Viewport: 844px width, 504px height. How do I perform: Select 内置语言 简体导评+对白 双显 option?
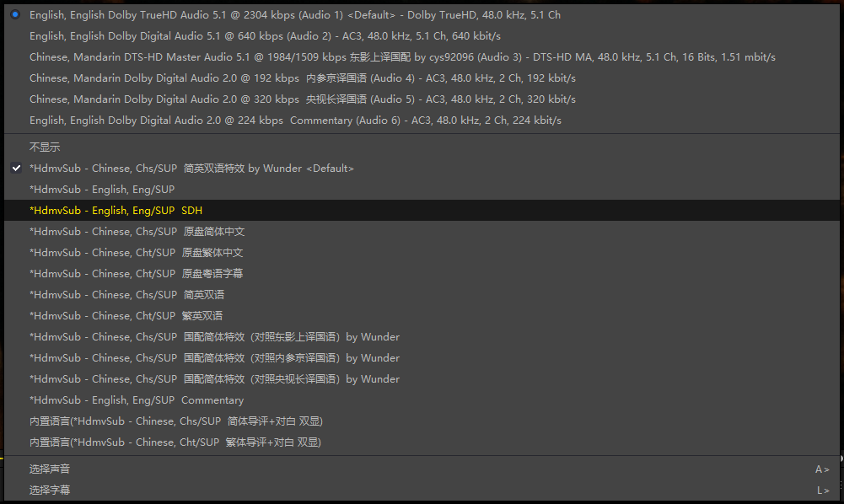(x=175, y=421)
